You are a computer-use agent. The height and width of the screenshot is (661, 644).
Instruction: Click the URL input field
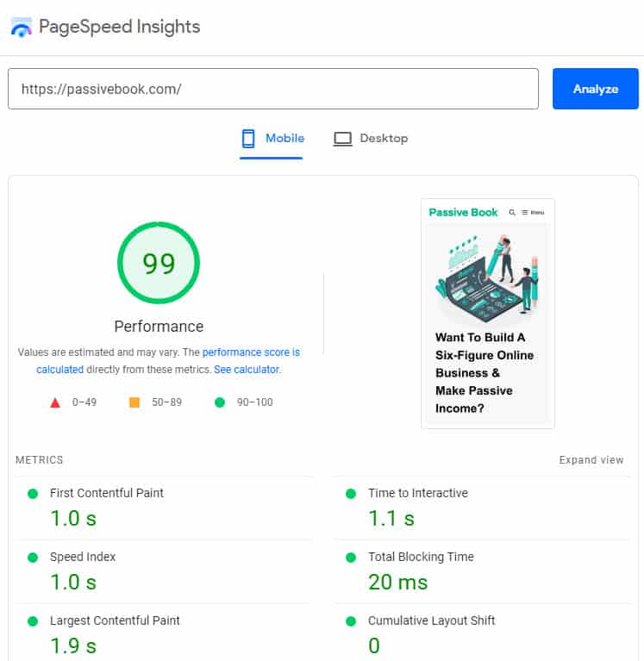click(273, 89)
